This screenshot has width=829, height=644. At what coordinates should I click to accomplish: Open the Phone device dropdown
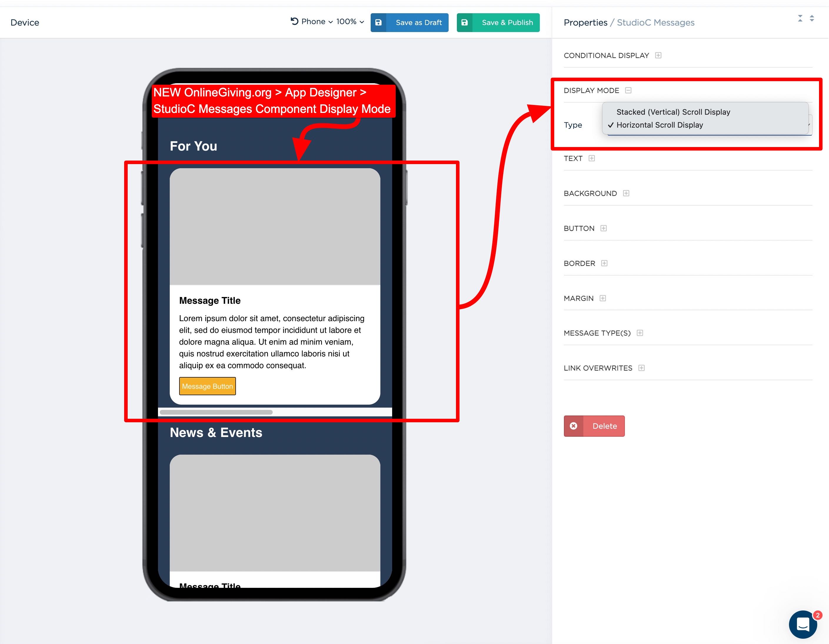[x=317, y=22]
